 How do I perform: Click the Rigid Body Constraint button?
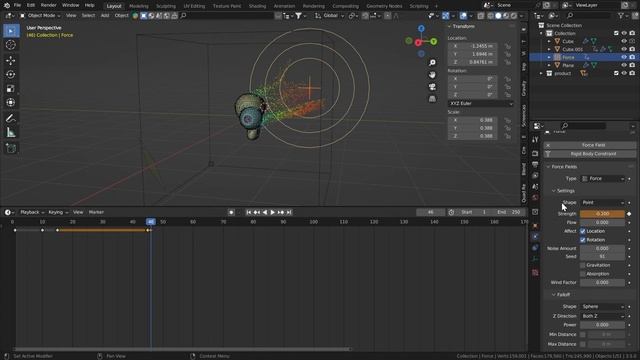[590, 154]
